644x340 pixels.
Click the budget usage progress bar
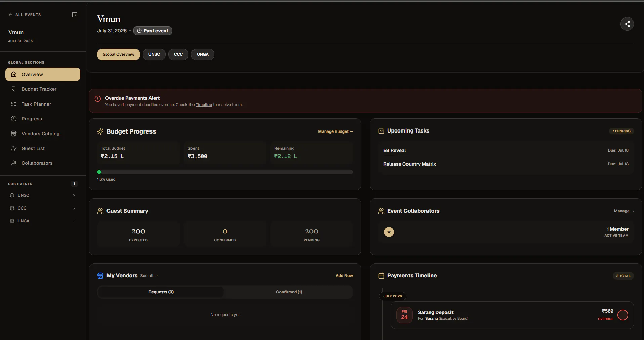tap(225, 172)
